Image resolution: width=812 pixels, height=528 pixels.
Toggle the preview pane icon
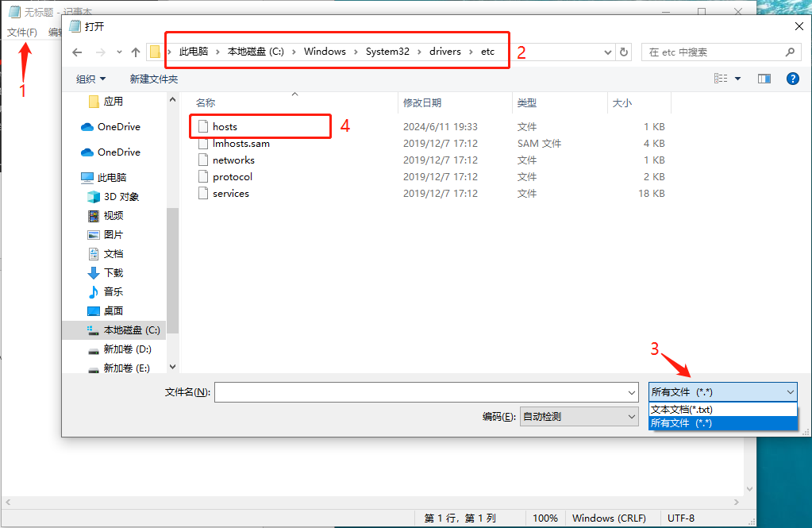click(764, 78)
